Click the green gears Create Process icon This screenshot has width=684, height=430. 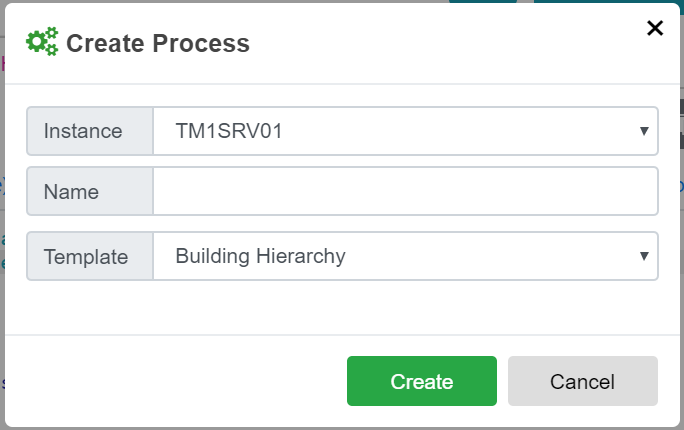42,42
